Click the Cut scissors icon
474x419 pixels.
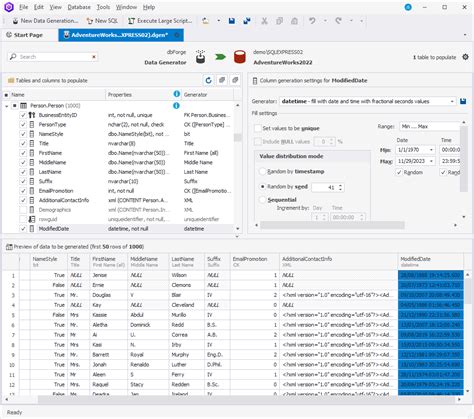click(x=264, y=21)
